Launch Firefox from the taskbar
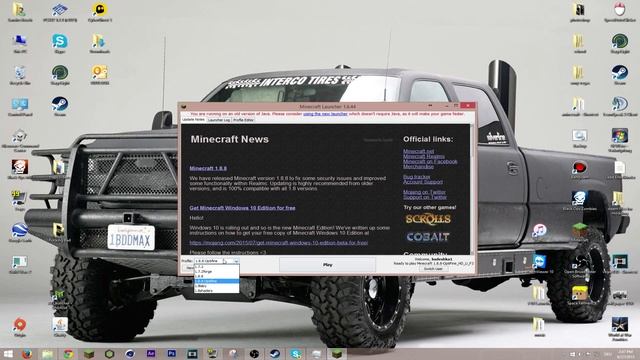The image size is (640, 360). [27, 354]
